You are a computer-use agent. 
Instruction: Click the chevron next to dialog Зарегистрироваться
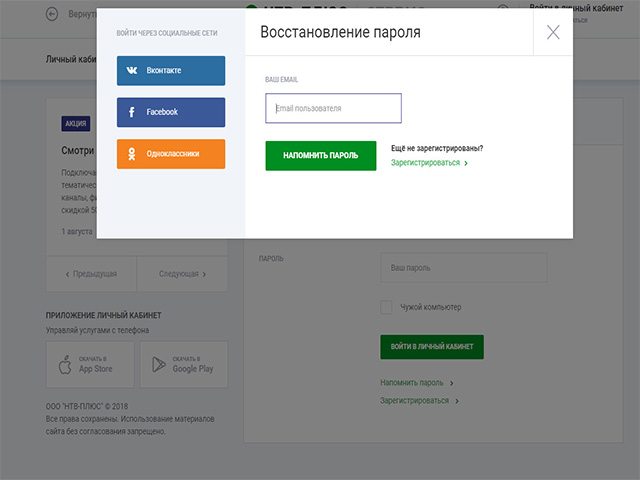click(x=466, y=163)
